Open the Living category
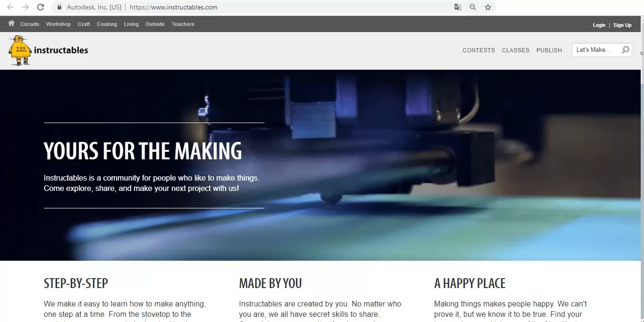Image resolution: width=644 pixels, height=322 pixels. [132, 24]
